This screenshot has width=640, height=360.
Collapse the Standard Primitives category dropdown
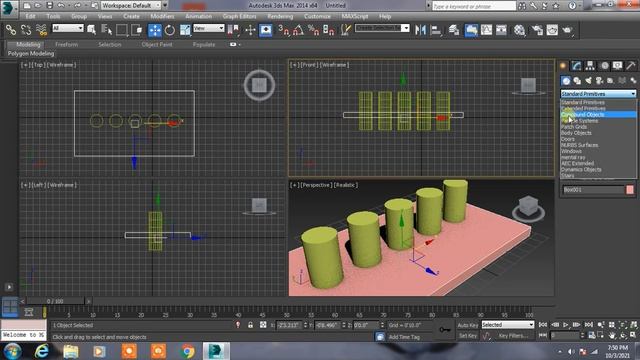[598, 94]
